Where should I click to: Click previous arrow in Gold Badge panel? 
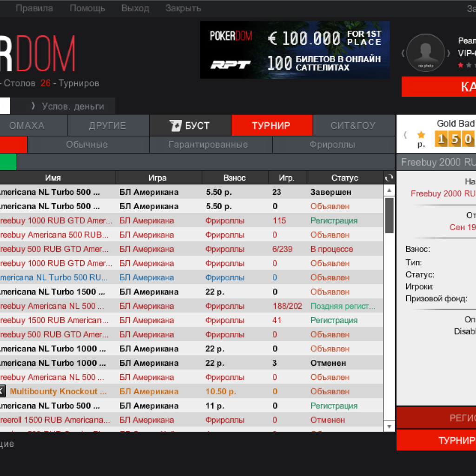[405, 135]
